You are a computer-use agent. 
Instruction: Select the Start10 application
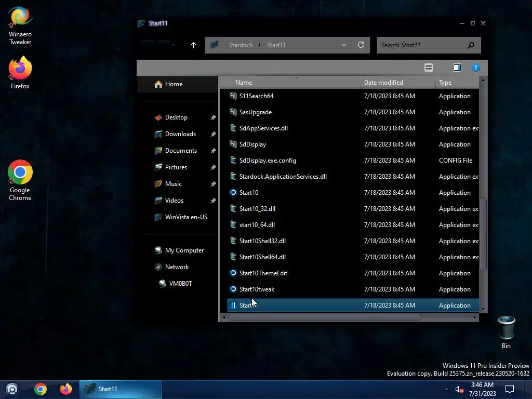point(249,193)
